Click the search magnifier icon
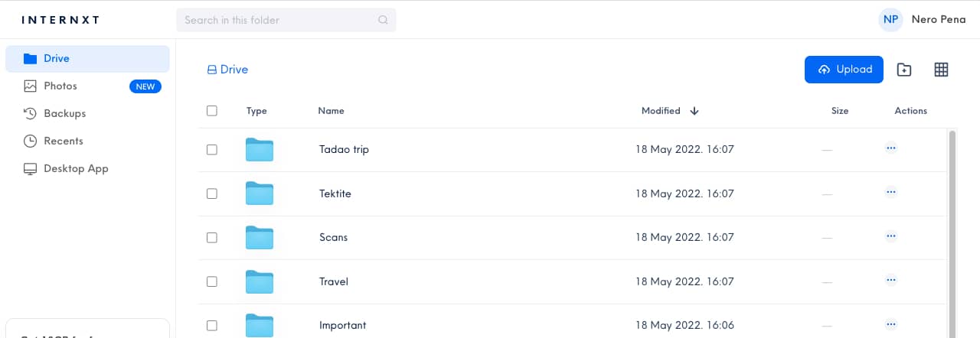980x338 pixels. [x=383, y=20]
